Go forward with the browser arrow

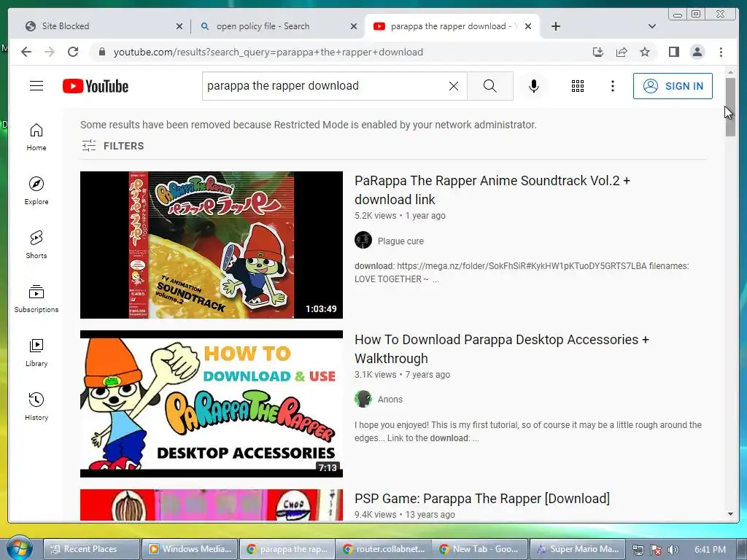point(50,52)
